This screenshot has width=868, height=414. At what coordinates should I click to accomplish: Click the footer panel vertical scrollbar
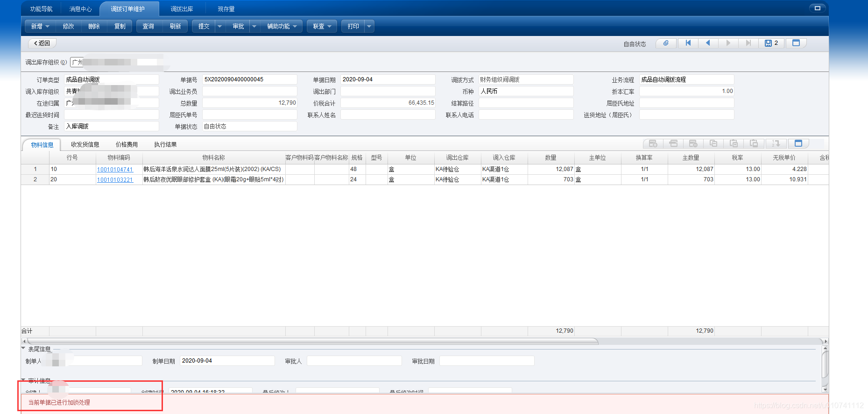(825, 364)
